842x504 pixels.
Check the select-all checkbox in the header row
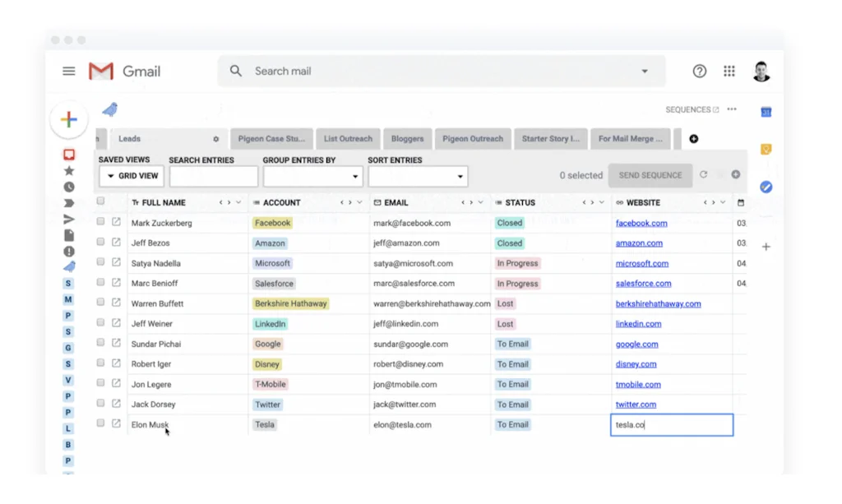click(100, 200)
